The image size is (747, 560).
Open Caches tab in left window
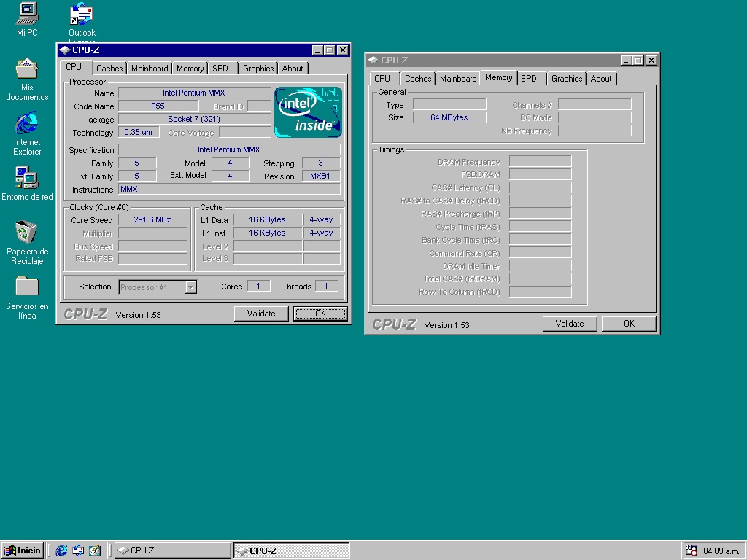click(109, 69)
